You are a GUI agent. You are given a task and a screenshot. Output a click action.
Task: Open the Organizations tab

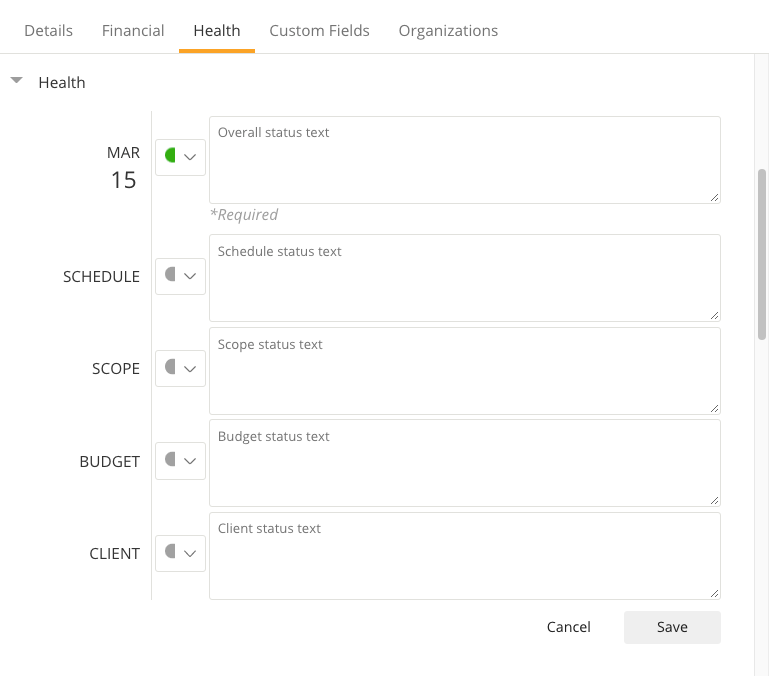[448, 31]
